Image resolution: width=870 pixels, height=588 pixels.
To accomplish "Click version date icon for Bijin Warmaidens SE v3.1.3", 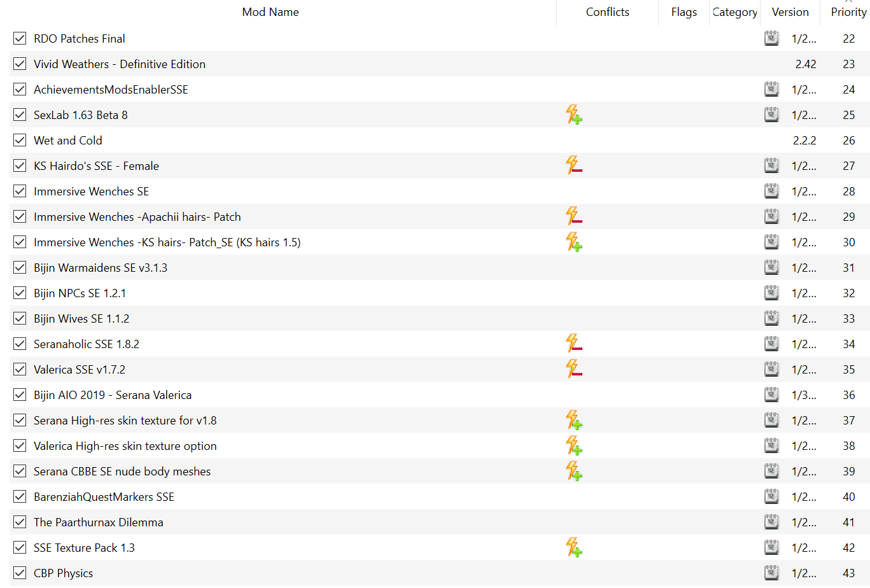I will [771, 267].
